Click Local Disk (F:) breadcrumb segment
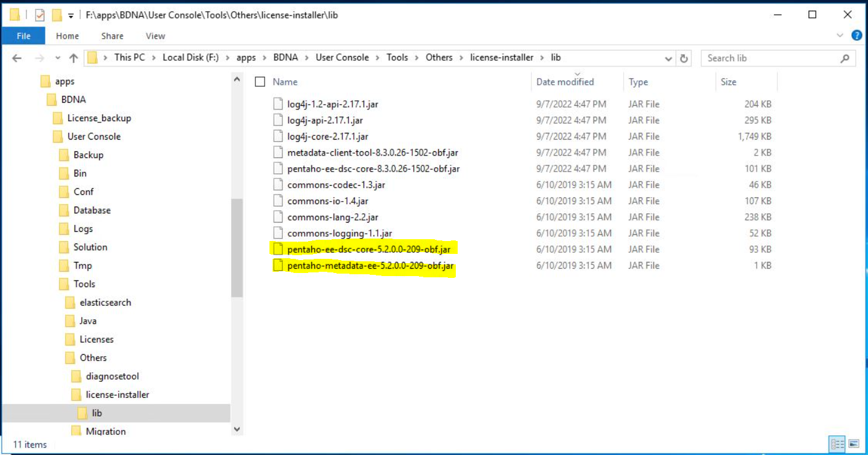The image size is (868, 455). (191, 57)
